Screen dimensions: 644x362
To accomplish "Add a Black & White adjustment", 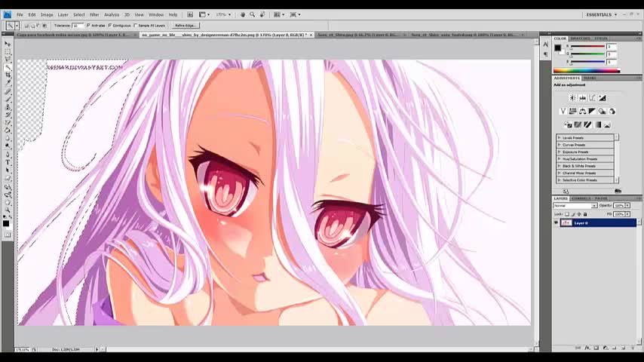I will click(x=592, y=112).
